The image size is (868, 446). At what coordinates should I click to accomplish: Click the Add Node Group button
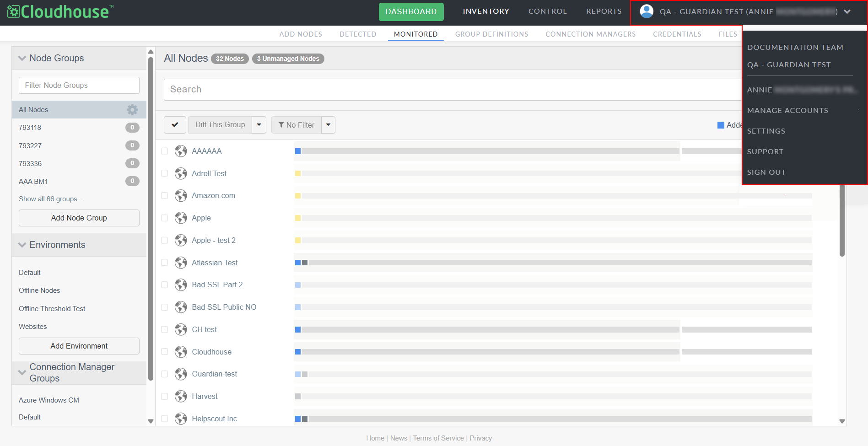79,218
